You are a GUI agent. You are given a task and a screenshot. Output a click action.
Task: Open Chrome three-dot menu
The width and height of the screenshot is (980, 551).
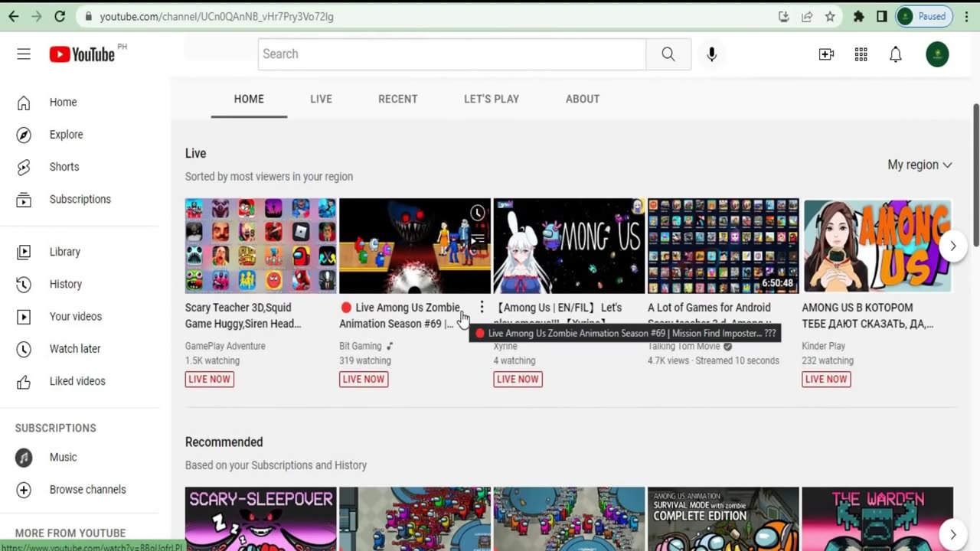[965, 16]
